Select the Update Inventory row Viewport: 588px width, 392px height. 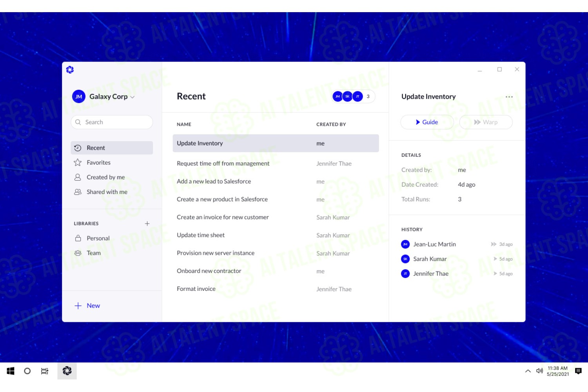(x=276, y=143)
